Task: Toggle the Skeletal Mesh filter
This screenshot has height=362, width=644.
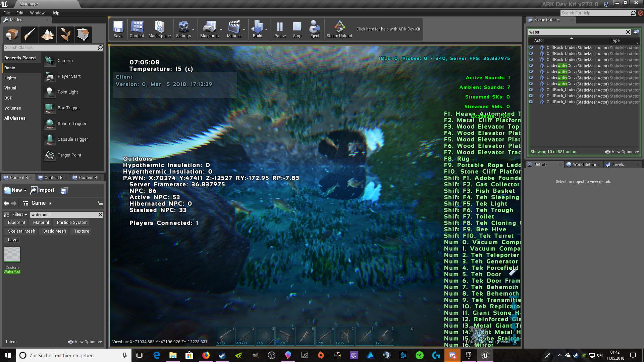Action: coord(21,231)
